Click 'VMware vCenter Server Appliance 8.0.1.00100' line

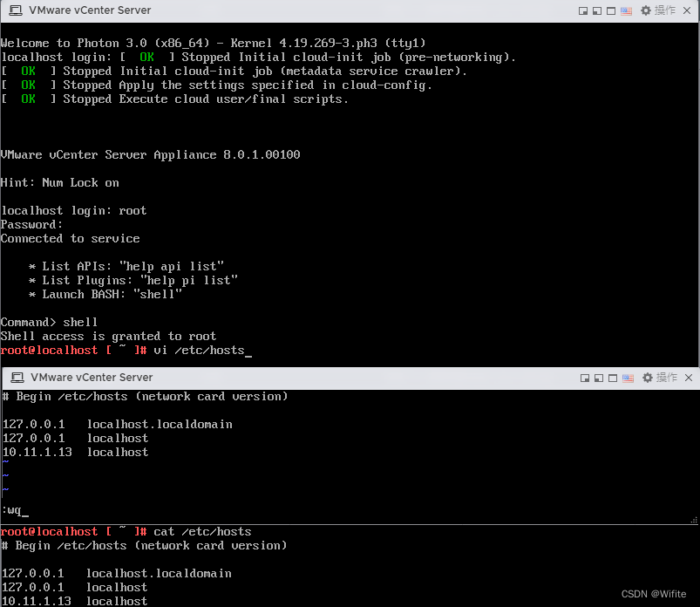(151, 155)
